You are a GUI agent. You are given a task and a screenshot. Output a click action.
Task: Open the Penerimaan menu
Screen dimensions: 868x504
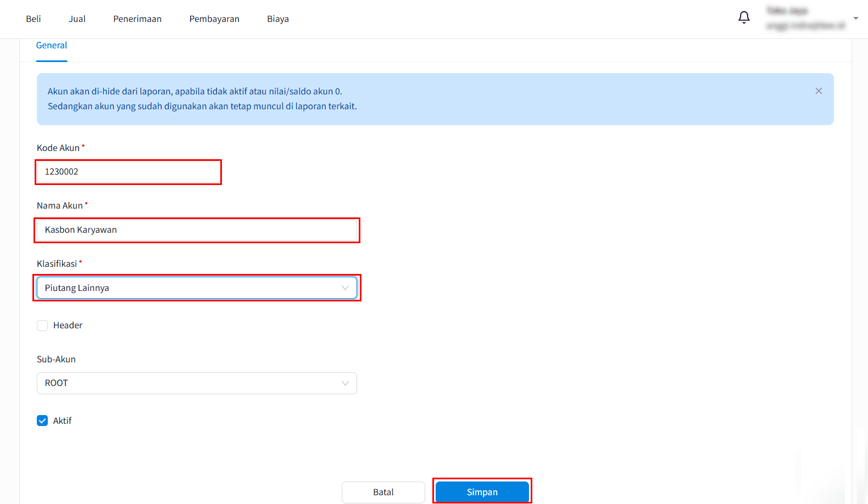(x=137, y=19)
